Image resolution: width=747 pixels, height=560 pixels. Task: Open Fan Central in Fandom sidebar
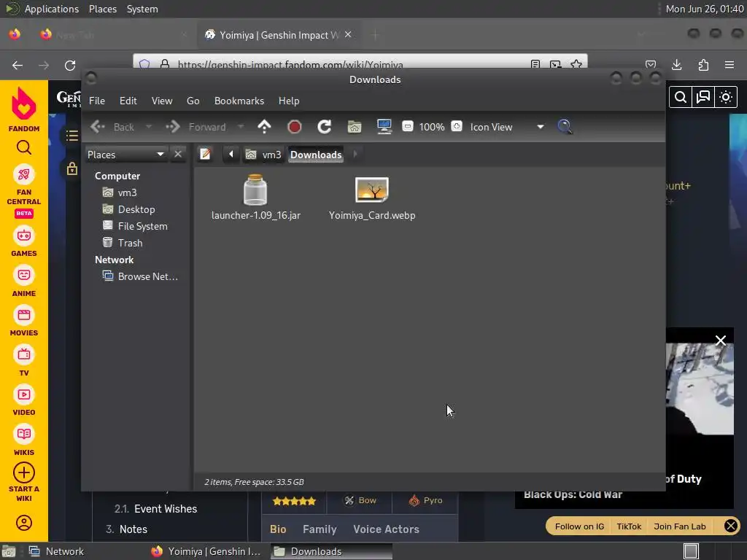click(24, 192)
